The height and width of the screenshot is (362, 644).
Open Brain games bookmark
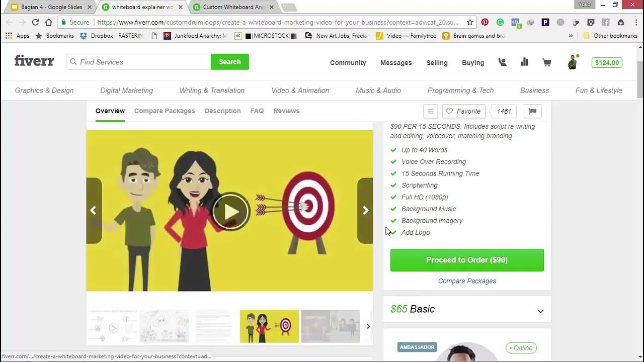coord(474,36)
